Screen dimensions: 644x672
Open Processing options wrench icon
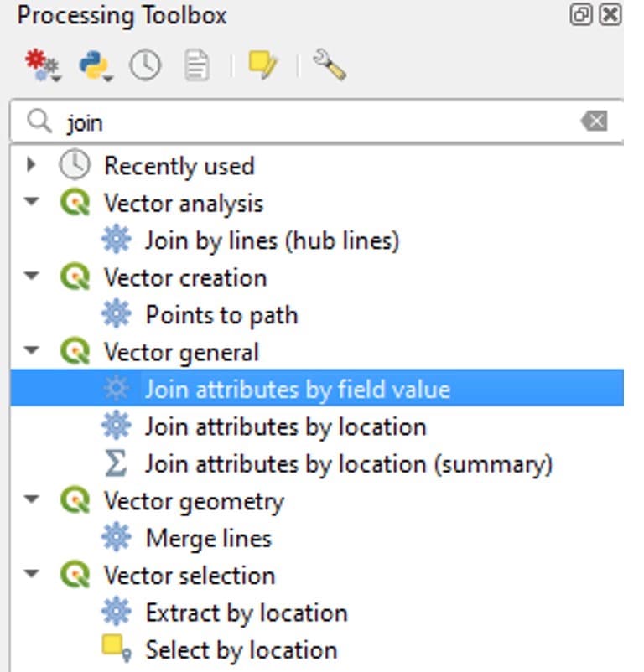(x=329, y=65)
